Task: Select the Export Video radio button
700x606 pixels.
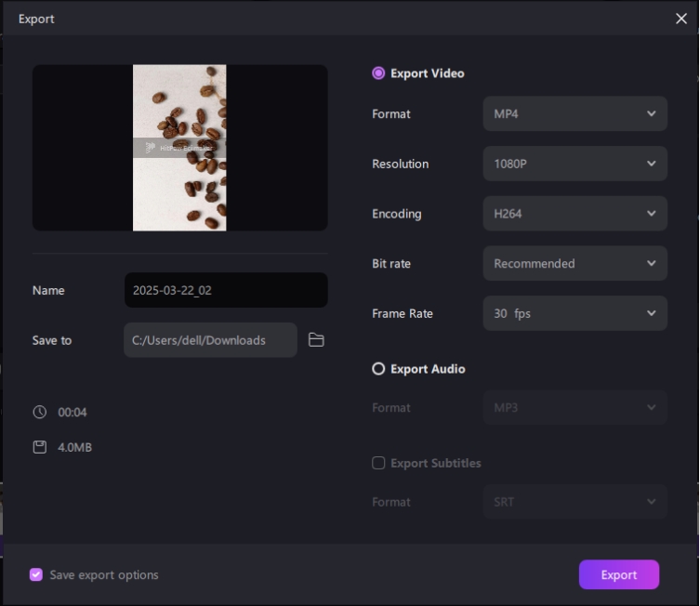Action: [x=378, y=73]
